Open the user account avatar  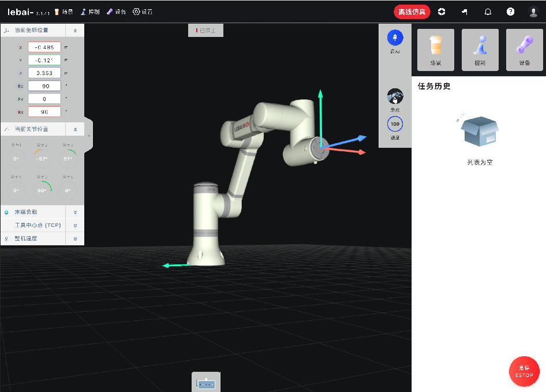[533, 12]
